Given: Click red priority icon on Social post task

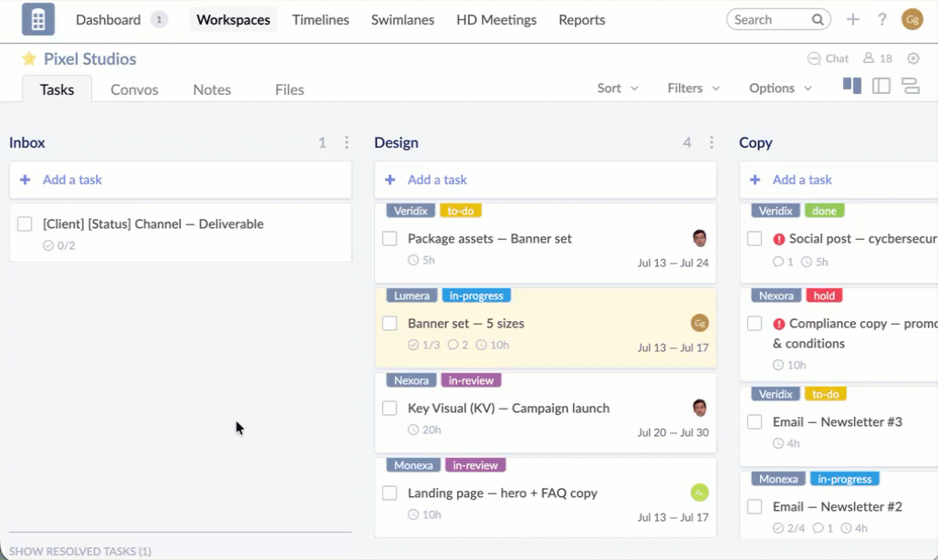Looking at the screenshot, I should (x=778, y=239).
